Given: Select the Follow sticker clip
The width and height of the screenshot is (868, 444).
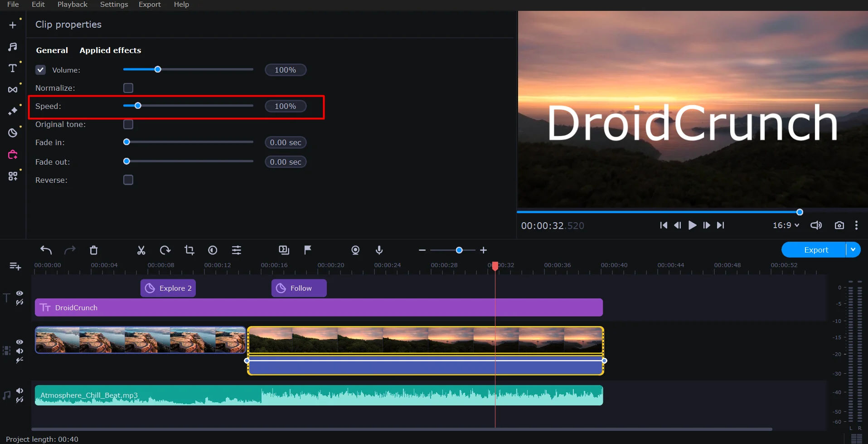Looking at the screenshot, I should point(299,288).
